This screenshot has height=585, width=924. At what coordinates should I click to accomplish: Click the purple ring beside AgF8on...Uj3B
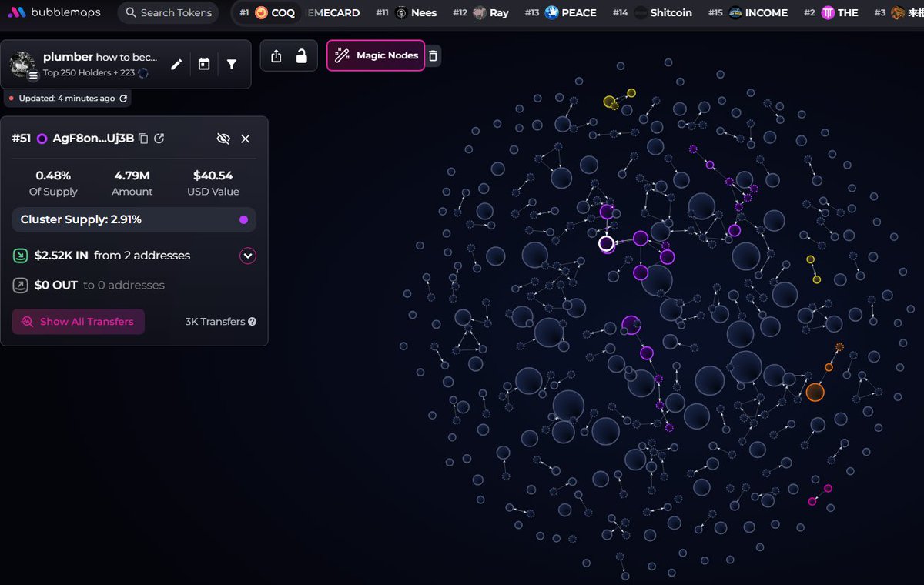click(42, 139)
